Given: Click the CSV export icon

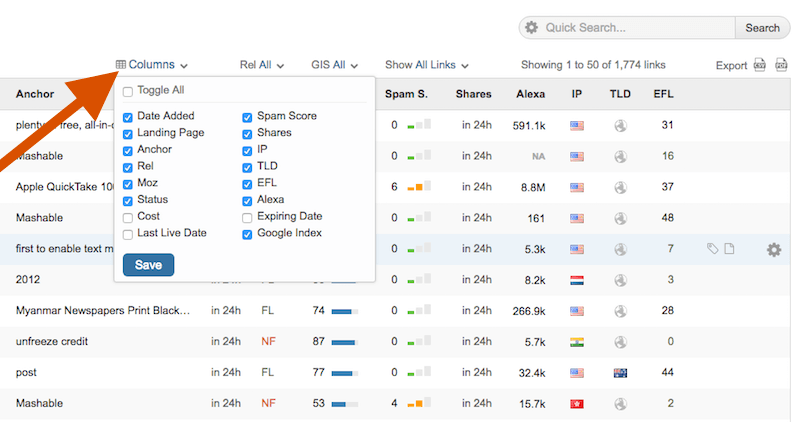Looking at the screenshot, I should (760, 65).
